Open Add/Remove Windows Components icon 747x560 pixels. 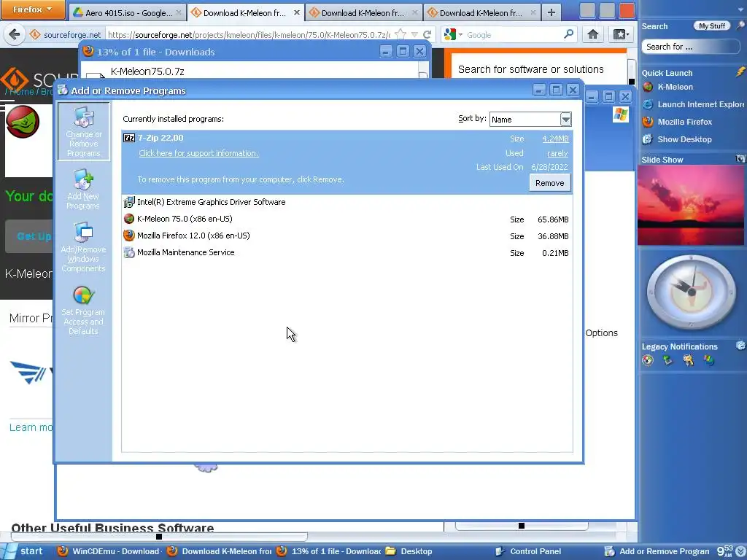83,233
